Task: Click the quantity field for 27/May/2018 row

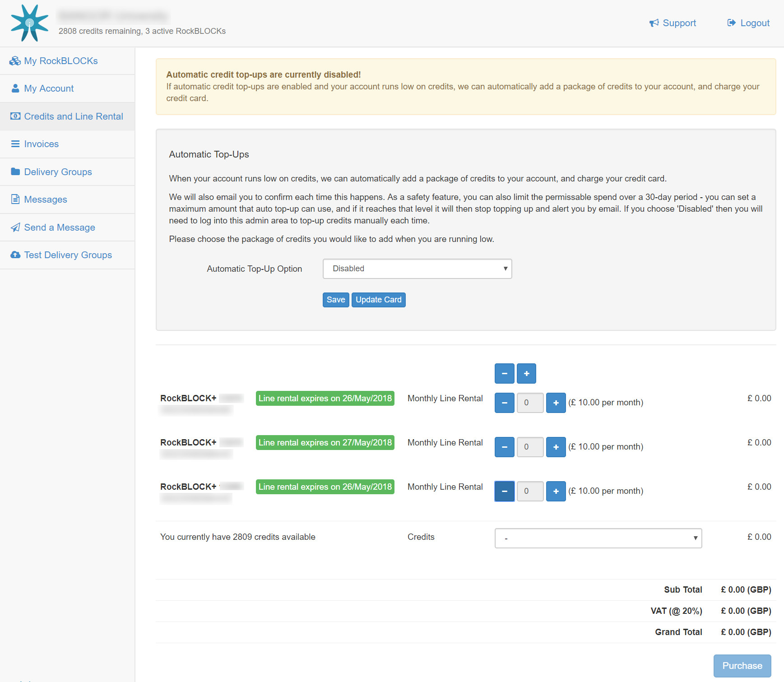Action: click(530, 447)
